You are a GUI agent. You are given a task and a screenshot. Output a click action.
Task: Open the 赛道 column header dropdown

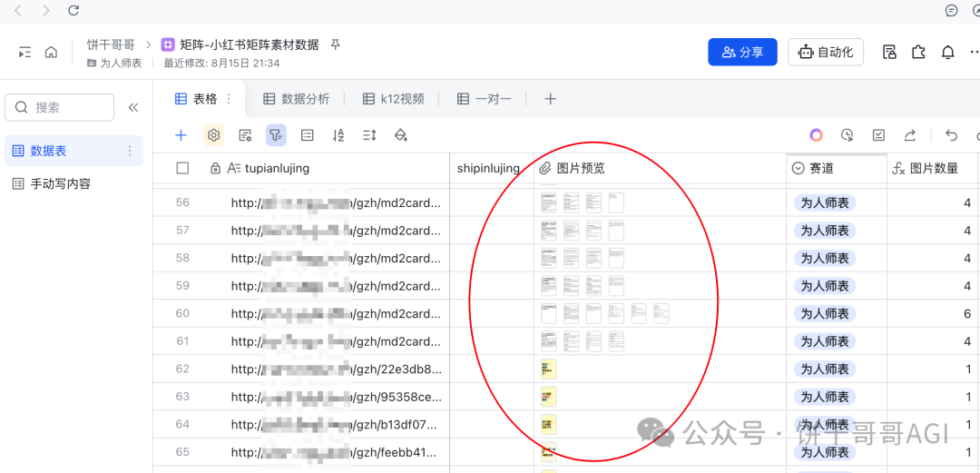point(799,168)
